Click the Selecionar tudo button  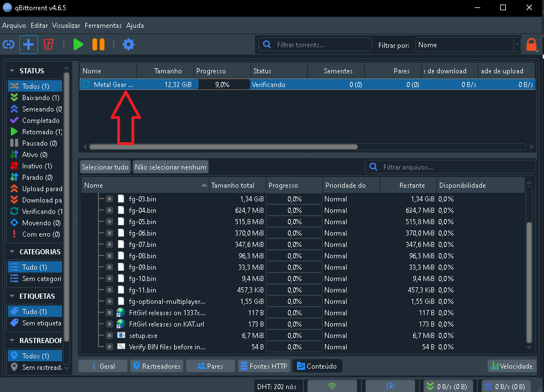coord(105,167)
